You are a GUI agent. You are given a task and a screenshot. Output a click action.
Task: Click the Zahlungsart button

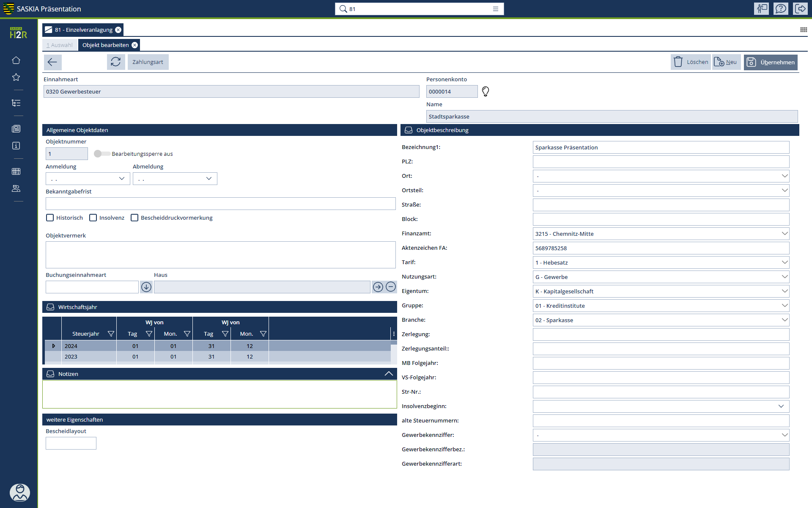pyautogui.click(x=148, y=62)
